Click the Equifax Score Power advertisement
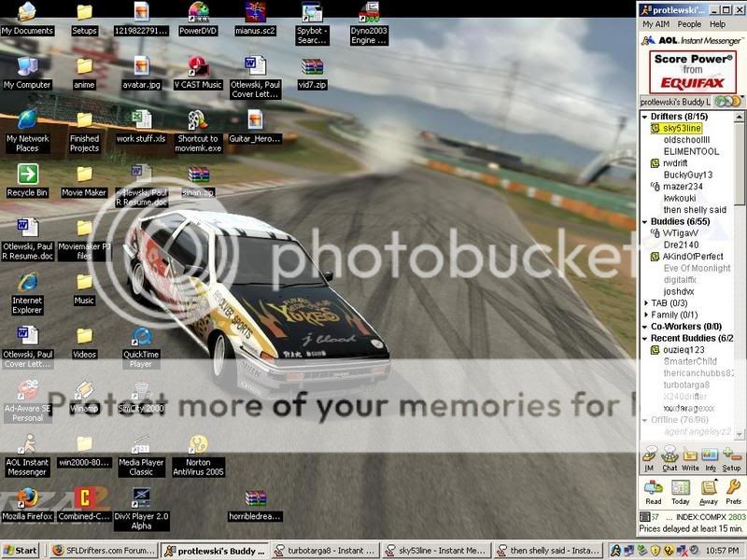 coord(691,71)
